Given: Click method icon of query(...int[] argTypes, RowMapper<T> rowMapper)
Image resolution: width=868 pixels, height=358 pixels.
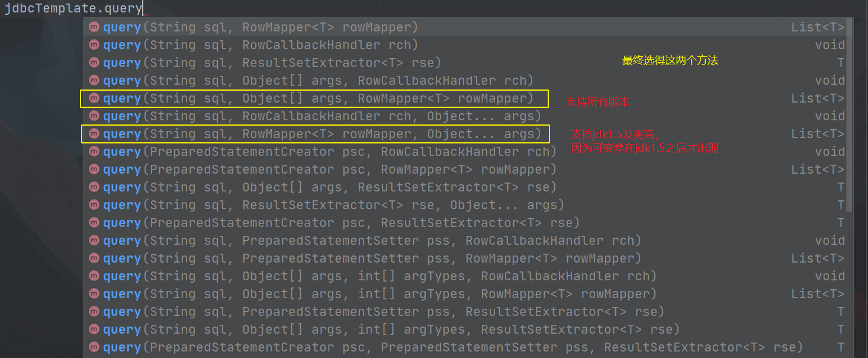Looking at the screenshot, I should click(94, 294).
